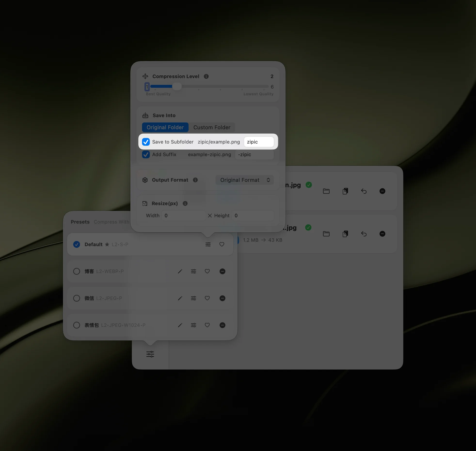Screen dimensions: 476x451
Task: Click the heart icon on Default preset
Action: [222, 244]
